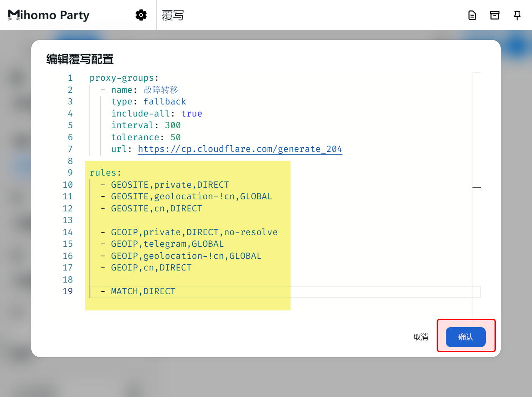The height and width of the screenshot is (397, 532).
Task: Click line number 8 in the gutter
Action: click(70, 161)
